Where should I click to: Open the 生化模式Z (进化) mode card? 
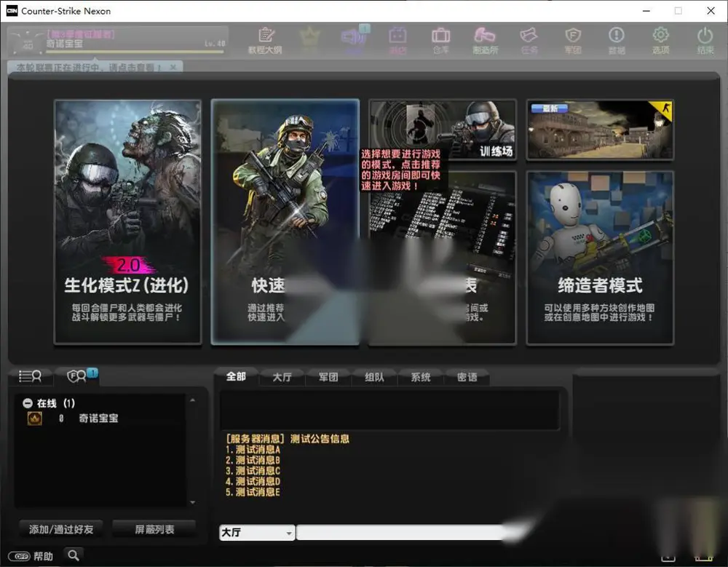pos(127,222)
